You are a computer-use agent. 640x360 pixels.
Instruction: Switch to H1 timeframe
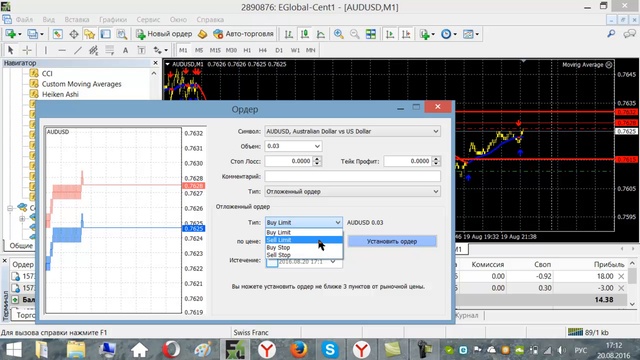pos(247,50)
